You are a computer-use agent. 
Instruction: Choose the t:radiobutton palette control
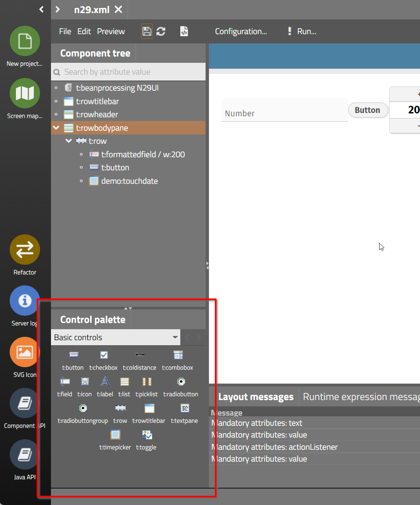click(x=181, y=382)
